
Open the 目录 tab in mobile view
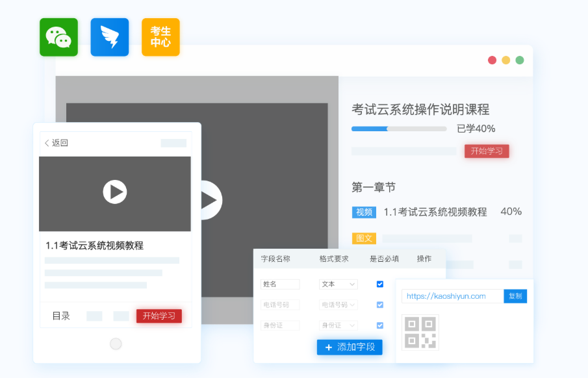tap(61, 316)
